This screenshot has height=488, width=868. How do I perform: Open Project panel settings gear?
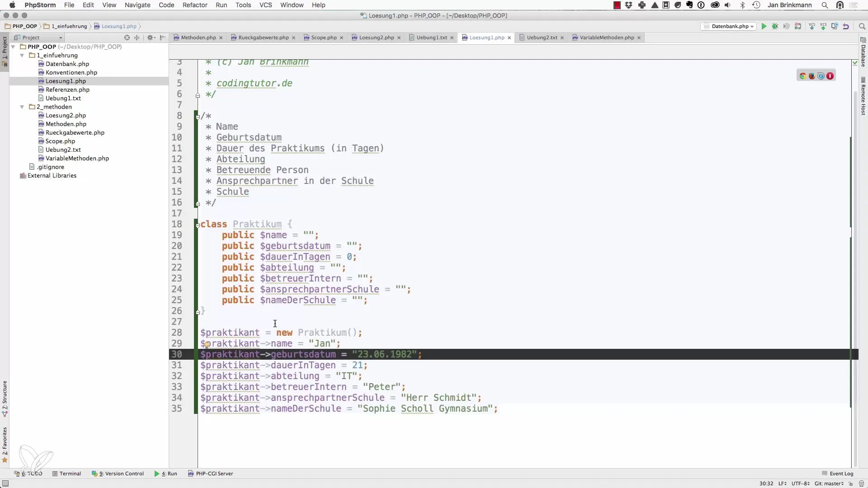click(x=151, y=38)
